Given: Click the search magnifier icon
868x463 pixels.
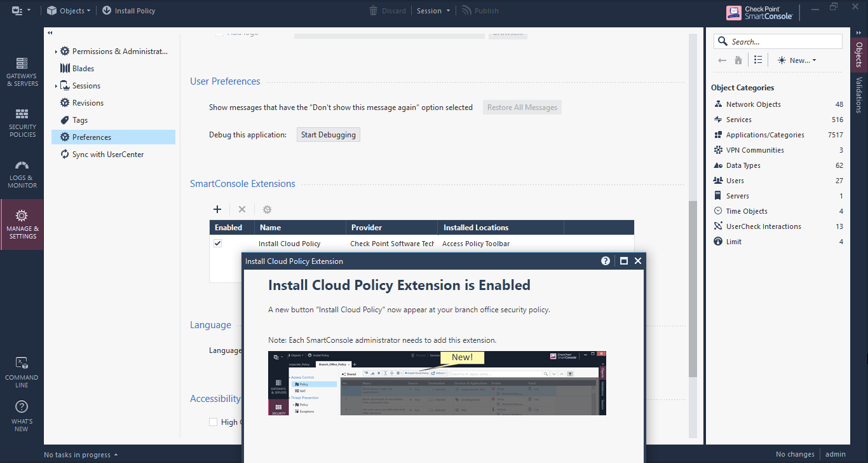Looking at the screenshot, I should [x=722, y=41].
